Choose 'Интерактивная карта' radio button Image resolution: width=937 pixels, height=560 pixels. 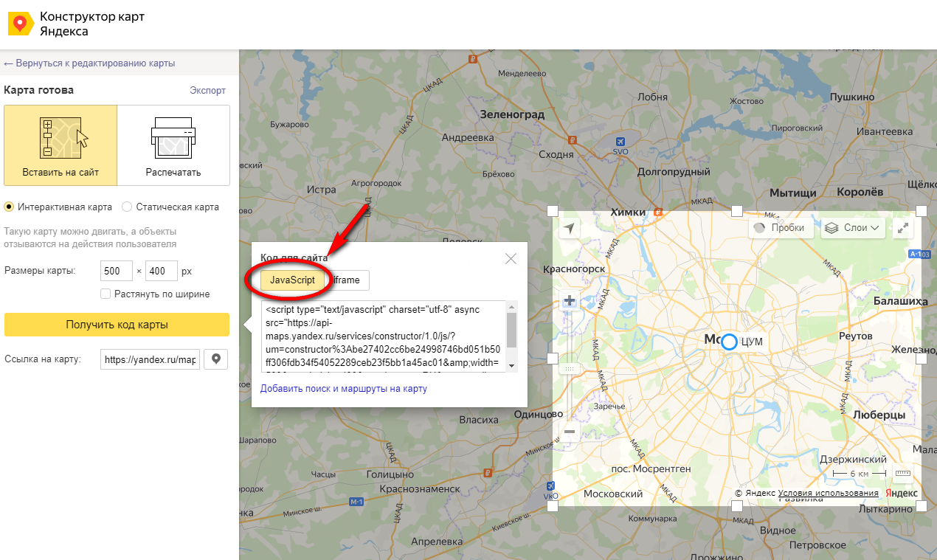(9, 207)
